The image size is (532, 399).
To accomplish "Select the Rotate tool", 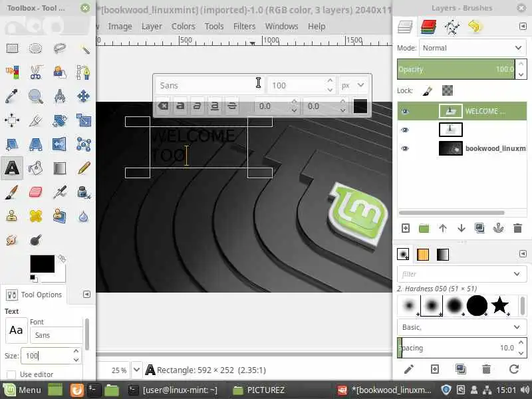I will pyautogui.click(x=60, y=120).
